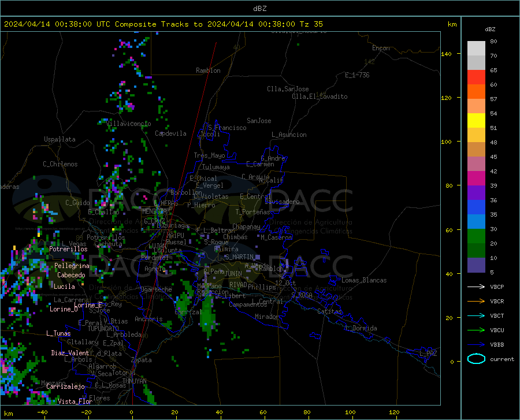Click the Capdevila map label
The height and width of the screenshot is (420, 520).
[x=170, y=133]
